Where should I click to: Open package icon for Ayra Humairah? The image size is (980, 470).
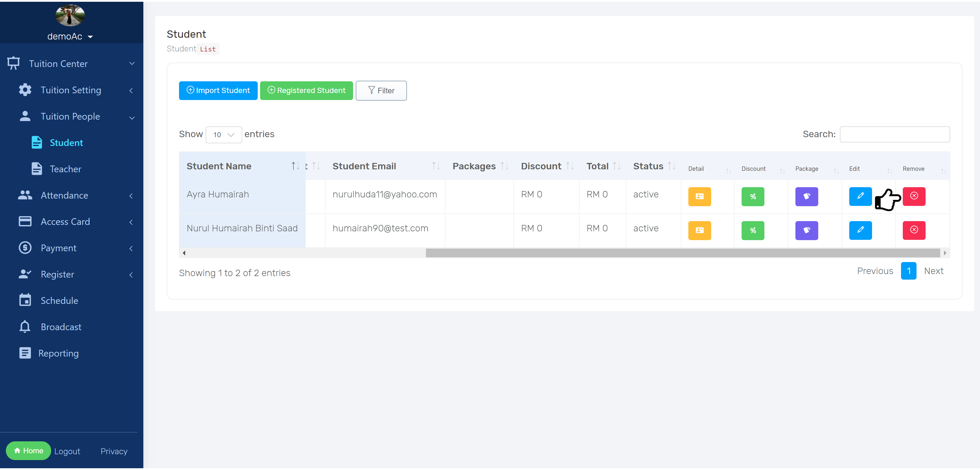pos(807,196)
